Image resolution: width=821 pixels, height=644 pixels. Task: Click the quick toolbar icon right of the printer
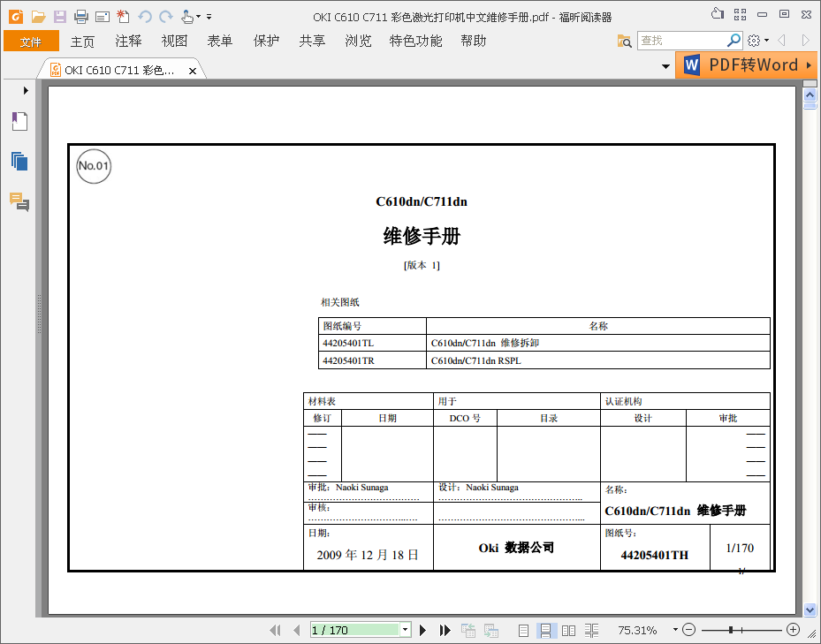click(x=103, y=17)
